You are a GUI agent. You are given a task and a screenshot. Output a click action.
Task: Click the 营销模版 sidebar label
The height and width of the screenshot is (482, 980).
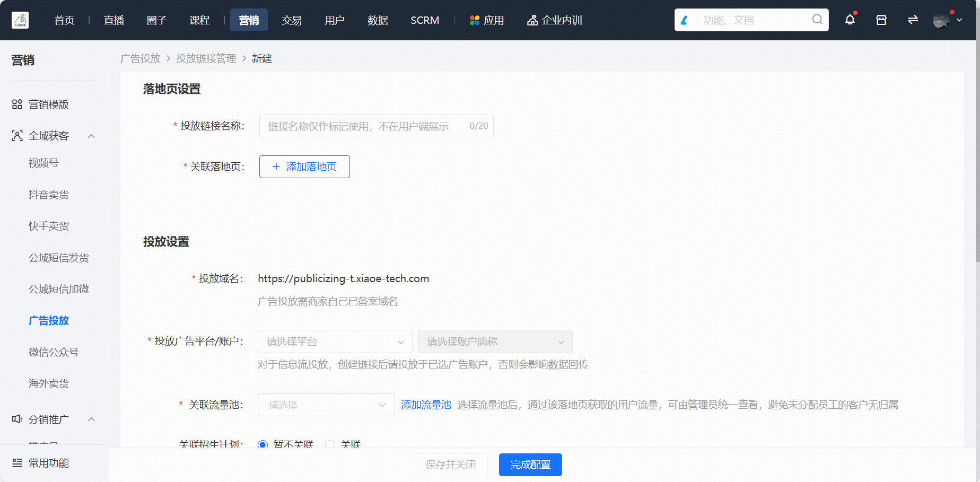(x=49, y=104)
